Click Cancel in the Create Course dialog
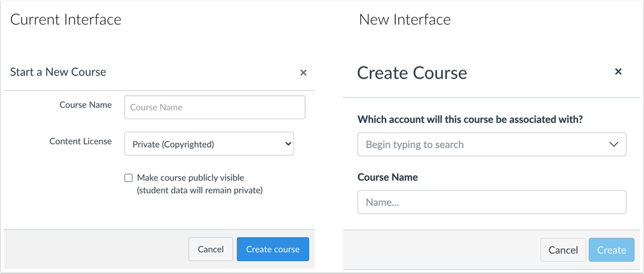The height and width of the screenshot is (274, 644). [563, 250]
